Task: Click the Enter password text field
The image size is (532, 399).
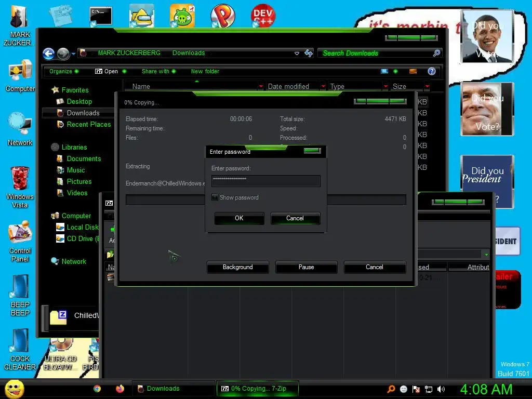Action: pos(265,181)
